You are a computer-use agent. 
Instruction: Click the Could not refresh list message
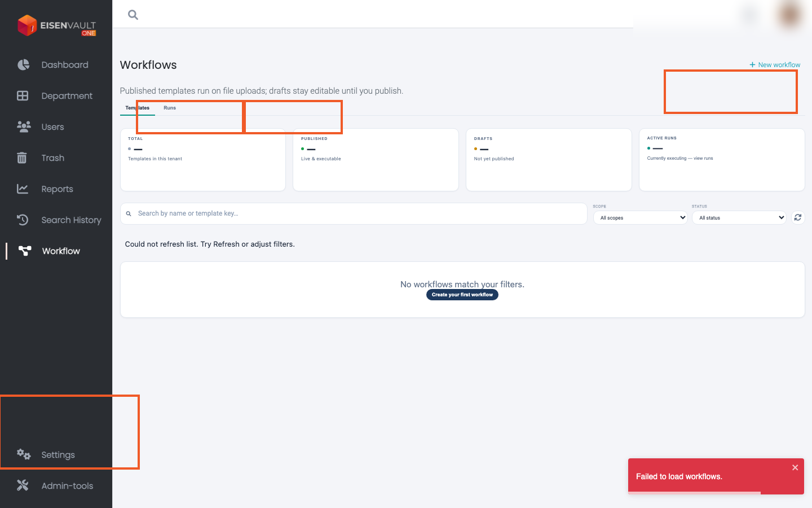point(210,244)
